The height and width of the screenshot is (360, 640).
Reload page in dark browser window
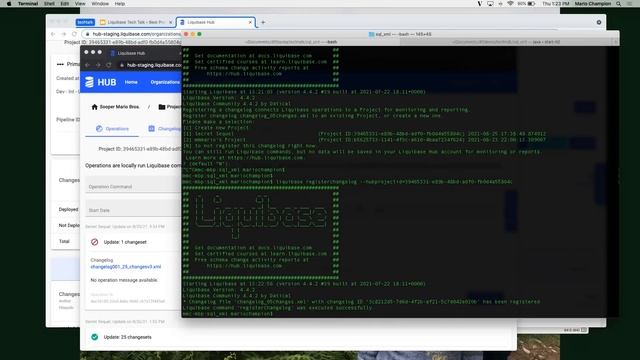point(109,65)
